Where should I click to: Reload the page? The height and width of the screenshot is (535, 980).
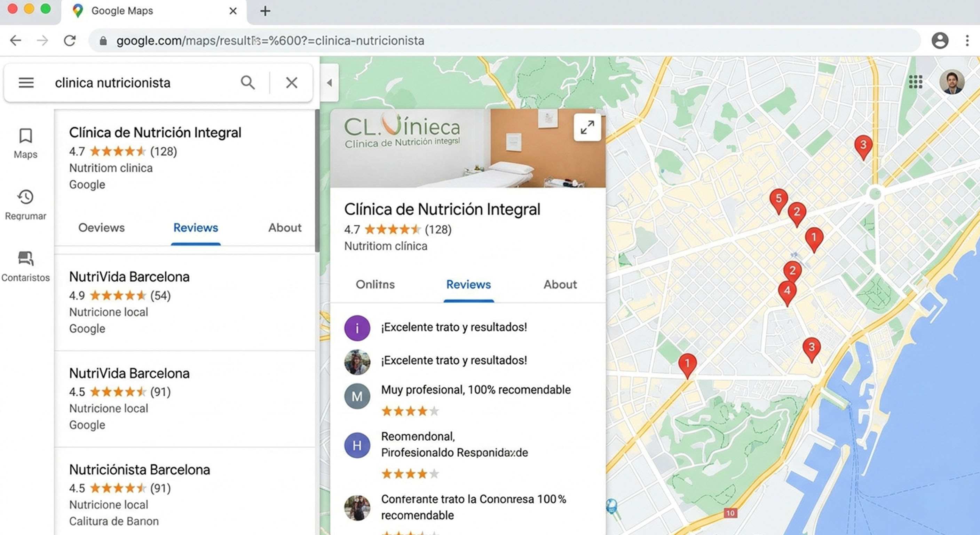tap(70, 40)
